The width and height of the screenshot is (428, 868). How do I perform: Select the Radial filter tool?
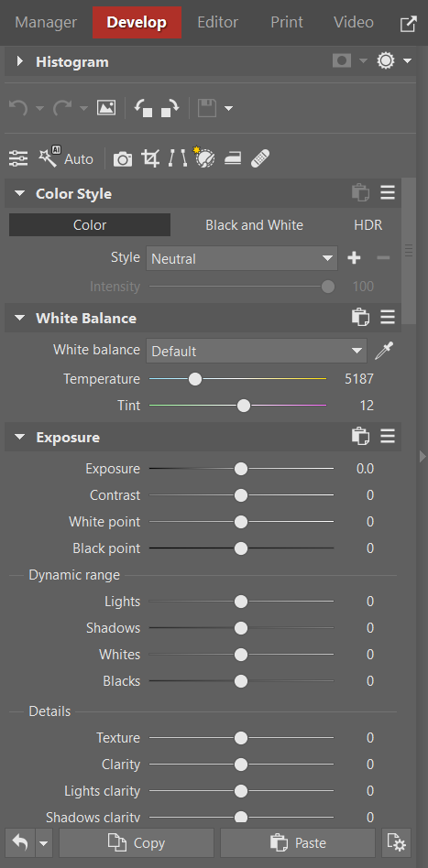(204, 157)
